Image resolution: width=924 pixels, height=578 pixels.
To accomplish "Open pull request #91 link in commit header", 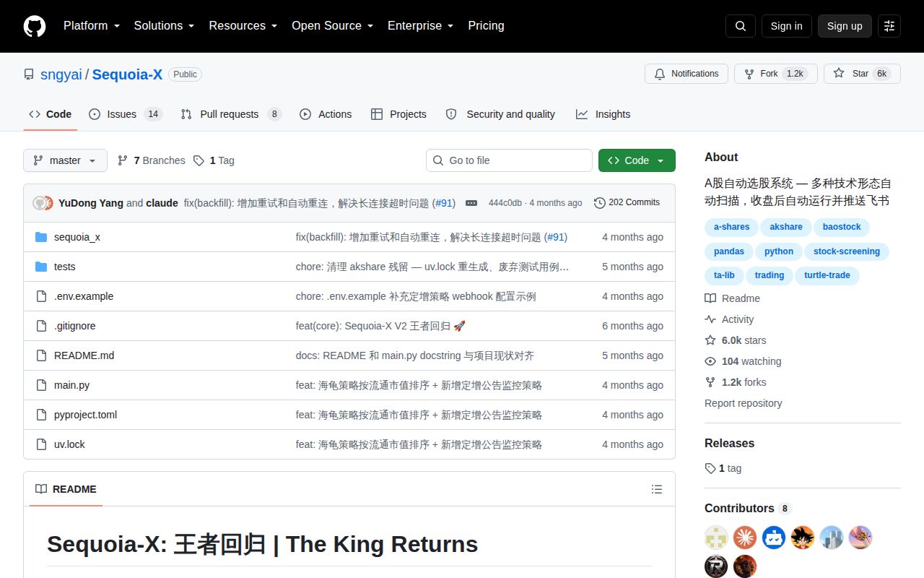I will pyautogui.click(x=444, y=203).
